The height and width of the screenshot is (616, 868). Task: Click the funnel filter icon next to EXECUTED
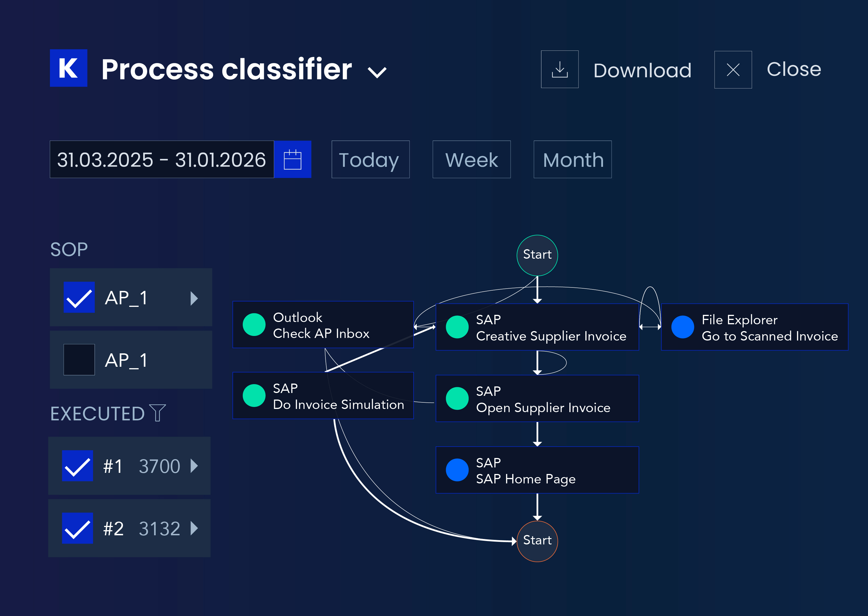pyautogui.click(x=157, y=413)
